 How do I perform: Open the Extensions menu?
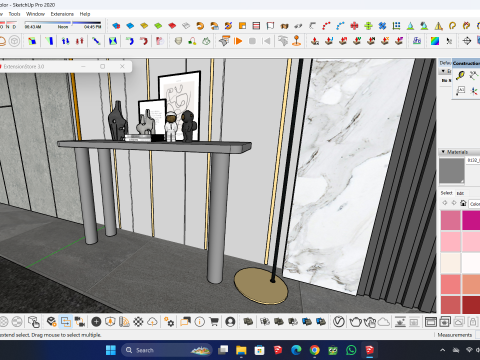pos(62,14)
